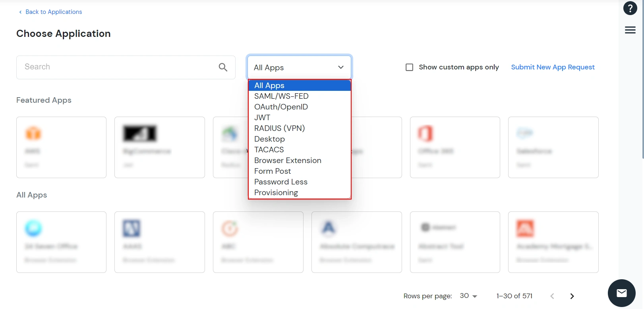Open the mail chat bubble button

click(x=622, y=293)
